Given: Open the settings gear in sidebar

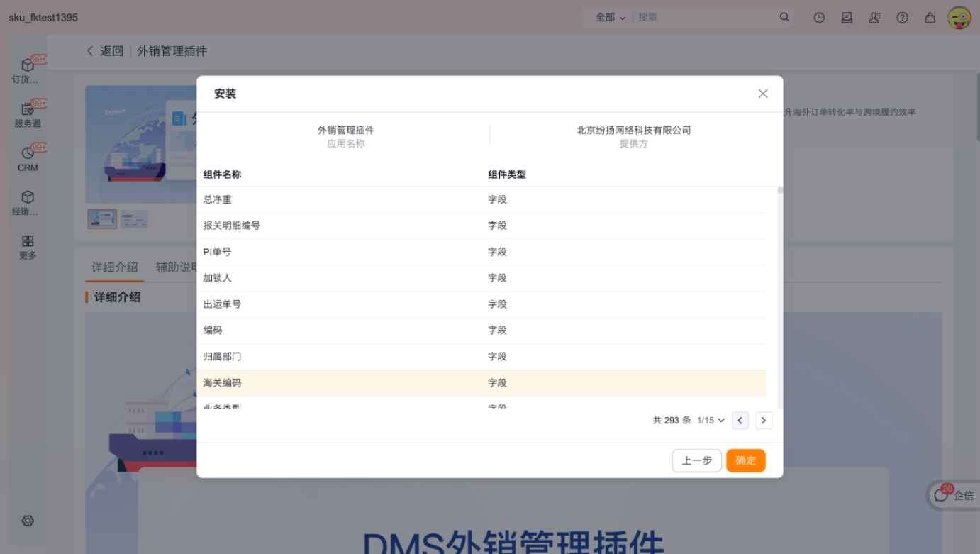Looking at the screenshot, I should (x=28, y=521).
